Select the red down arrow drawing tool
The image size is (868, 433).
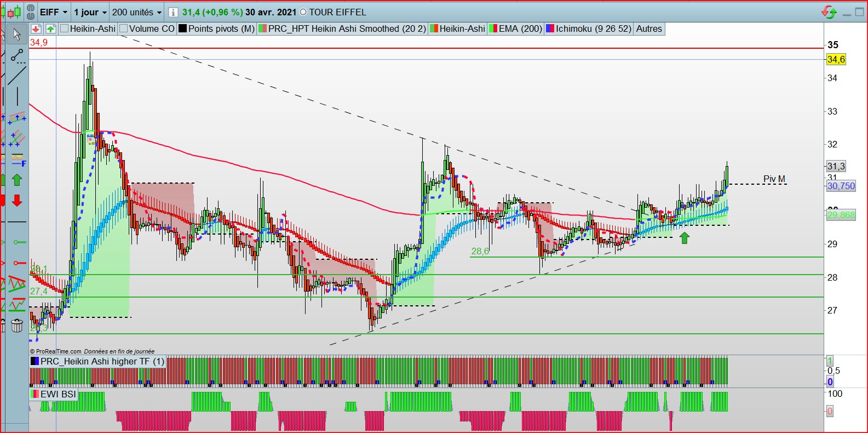pyautogui.click(x=17, y=201)
